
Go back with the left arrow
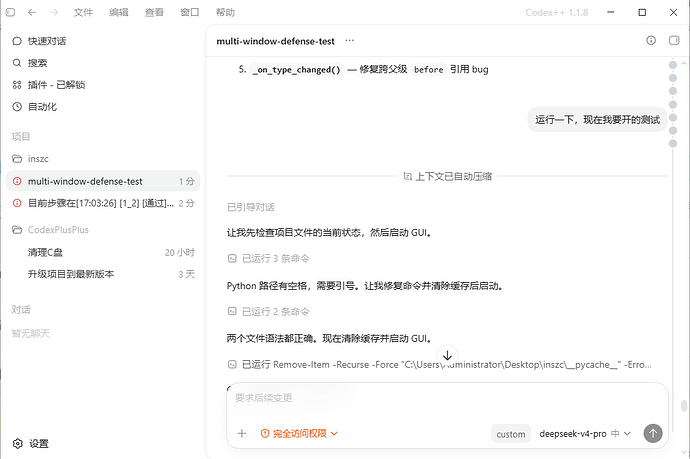point(32,12)
